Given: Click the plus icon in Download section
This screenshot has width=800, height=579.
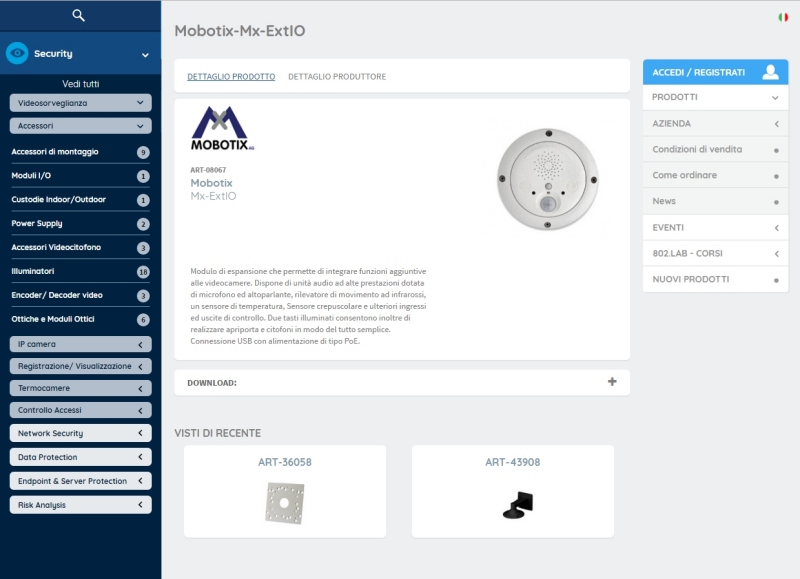Looking at the screenshot, I should coord(612,382).
